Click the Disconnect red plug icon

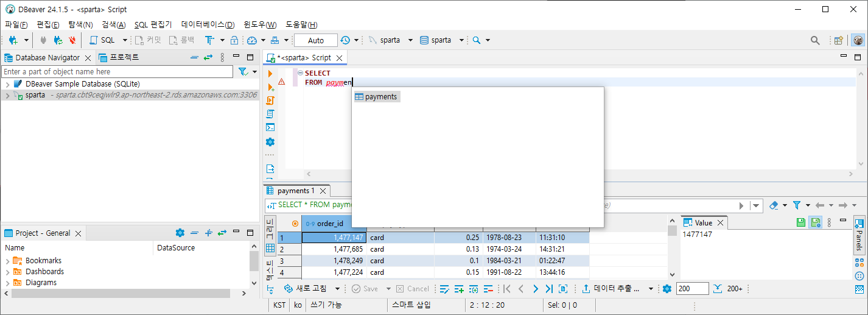[x=72, y=40]
